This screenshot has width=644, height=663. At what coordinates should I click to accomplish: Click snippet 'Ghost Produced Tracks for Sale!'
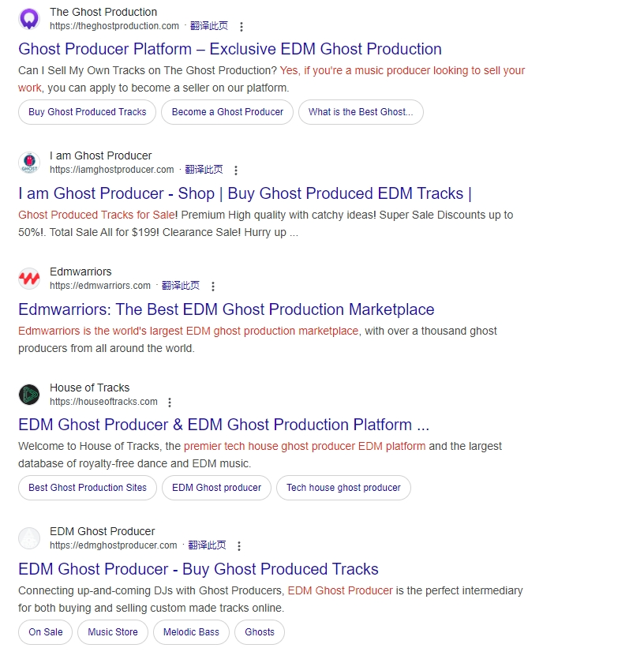click(x=98, y=215)
